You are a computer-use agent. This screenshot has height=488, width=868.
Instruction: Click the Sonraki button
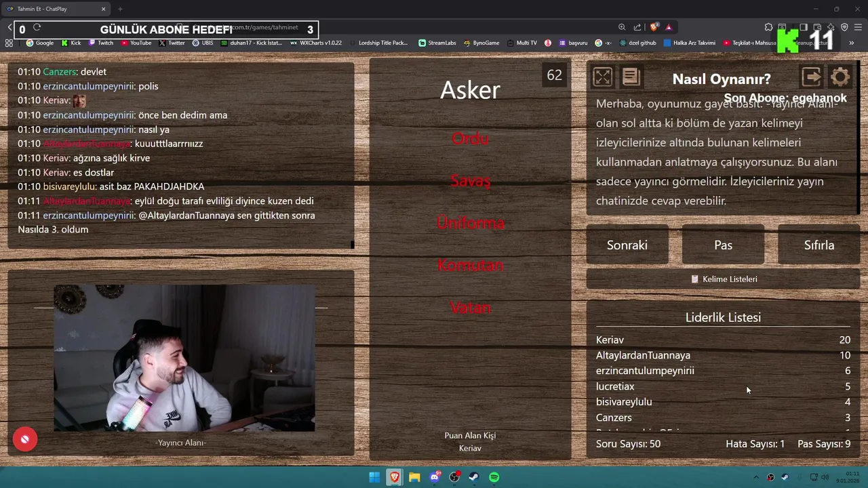(627, 245)
